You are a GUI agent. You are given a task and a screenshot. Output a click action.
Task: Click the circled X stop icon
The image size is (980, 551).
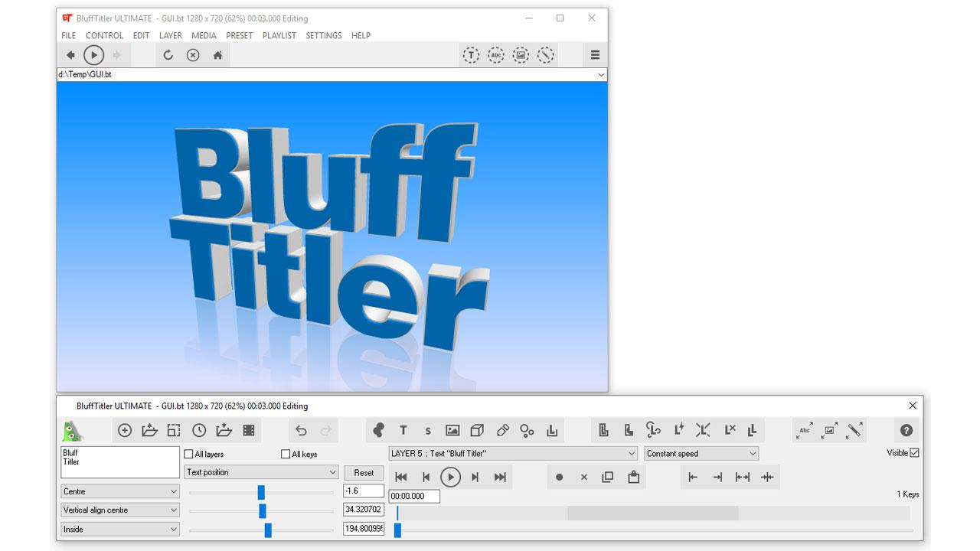pyautogui.click(x=193, y=55)
